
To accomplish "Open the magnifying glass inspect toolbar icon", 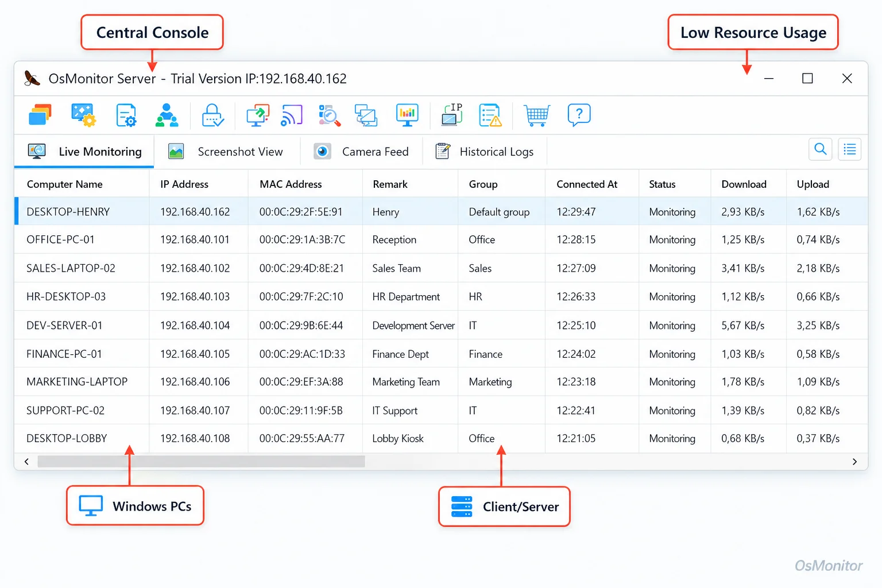I will (330, 115).
